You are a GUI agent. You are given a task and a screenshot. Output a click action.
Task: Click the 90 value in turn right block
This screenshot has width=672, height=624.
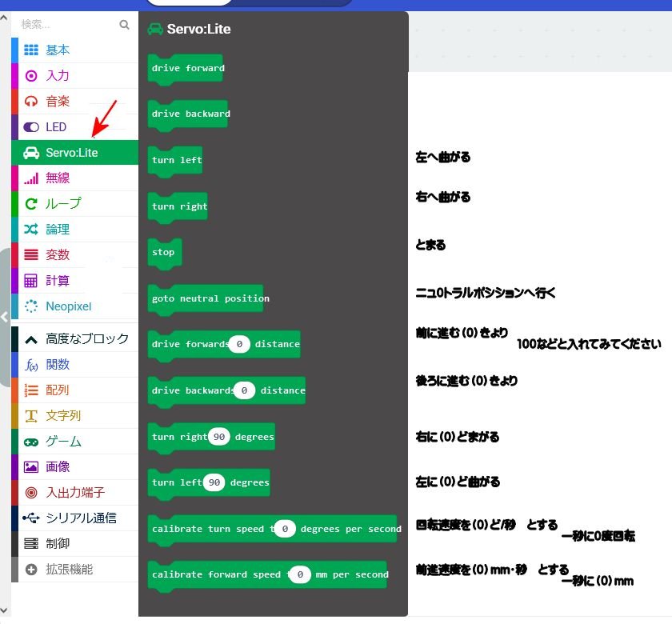218,437
